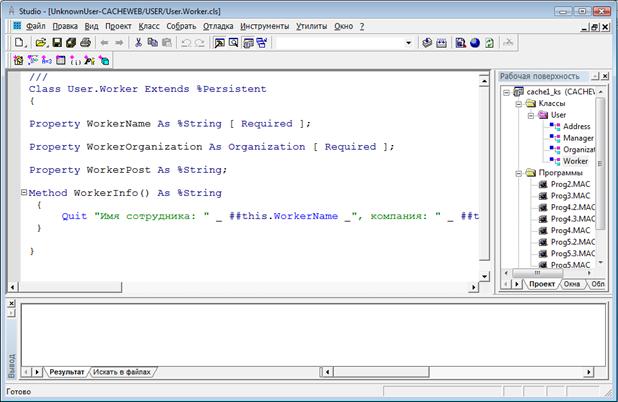
Task: Open the Собрать menu
Action: coord(181,26)
